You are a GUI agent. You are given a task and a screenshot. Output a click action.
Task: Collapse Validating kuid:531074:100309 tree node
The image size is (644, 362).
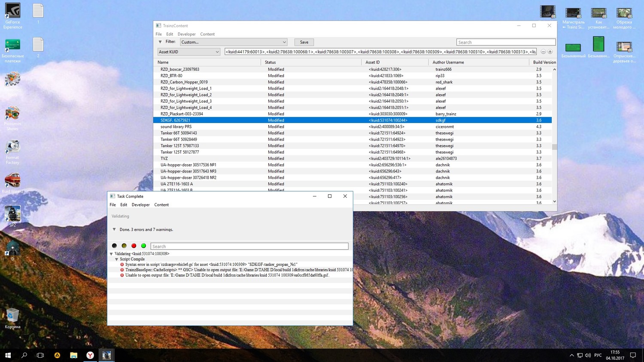111,254
